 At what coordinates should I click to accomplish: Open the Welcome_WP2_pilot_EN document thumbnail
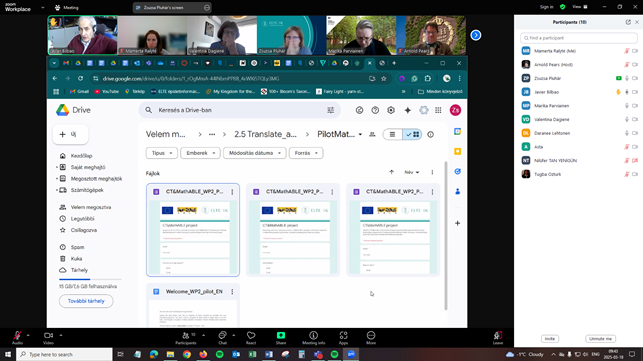[x=193, y=313]
